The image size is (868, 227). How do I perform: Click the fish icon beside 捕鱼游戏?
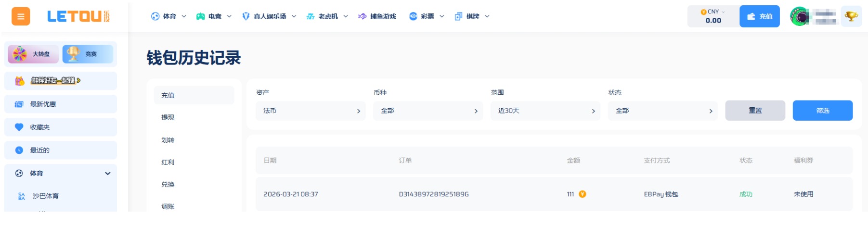point(362,16)
